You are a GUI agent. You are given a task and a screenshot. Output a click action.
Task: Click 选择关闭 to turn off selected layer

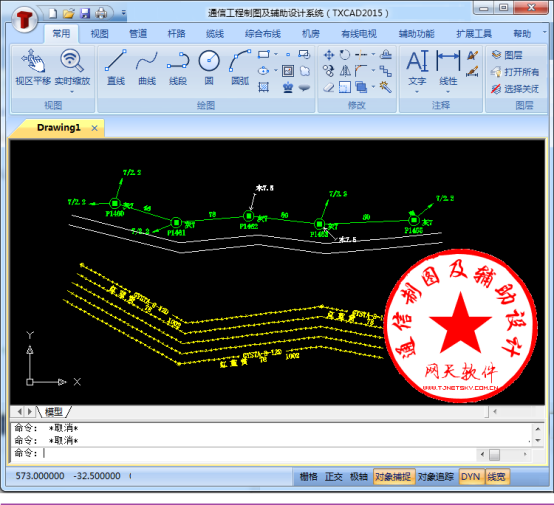click(x=515, y=89)
